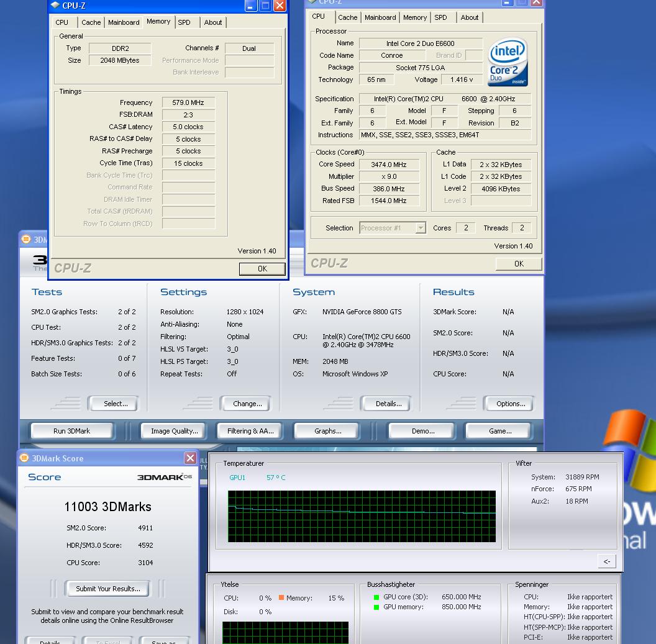Select SPD tab in CPU-Z Memory window
The width and height of the screenshot is (656, 644).
click(x=184, y=22)
